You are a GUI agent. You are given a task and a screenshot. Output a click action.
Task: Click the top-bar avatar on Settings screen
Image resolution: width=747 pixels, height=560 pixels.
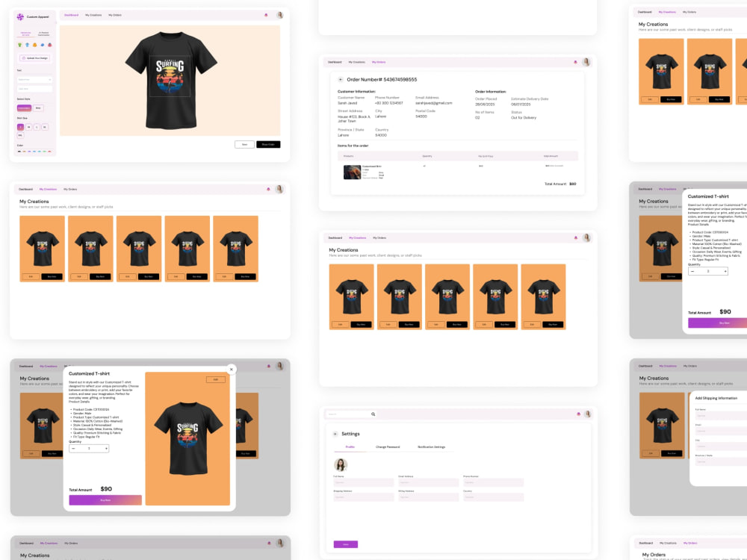pos(587,414)
